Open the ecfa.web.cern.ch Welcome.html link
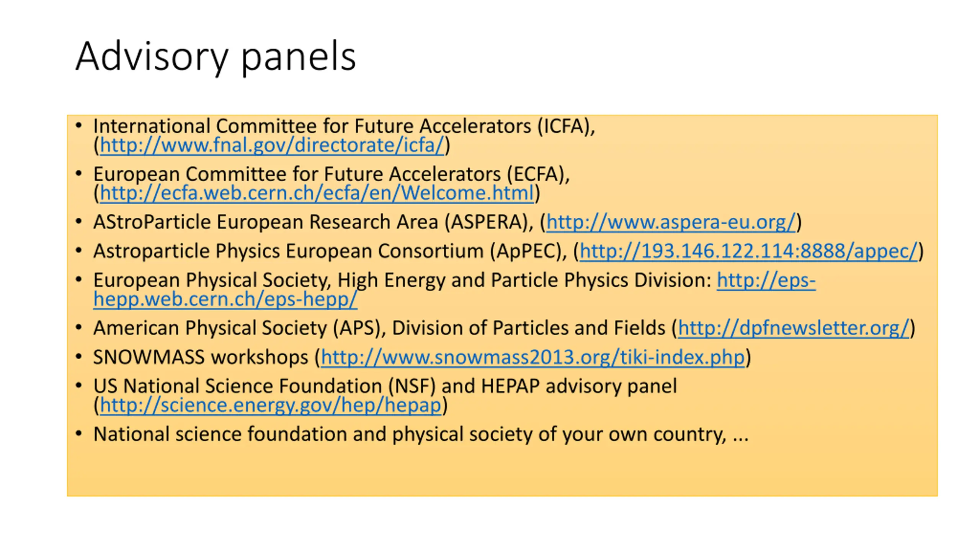The height and width of the screenshot is (551, 980). pos(317,193)
